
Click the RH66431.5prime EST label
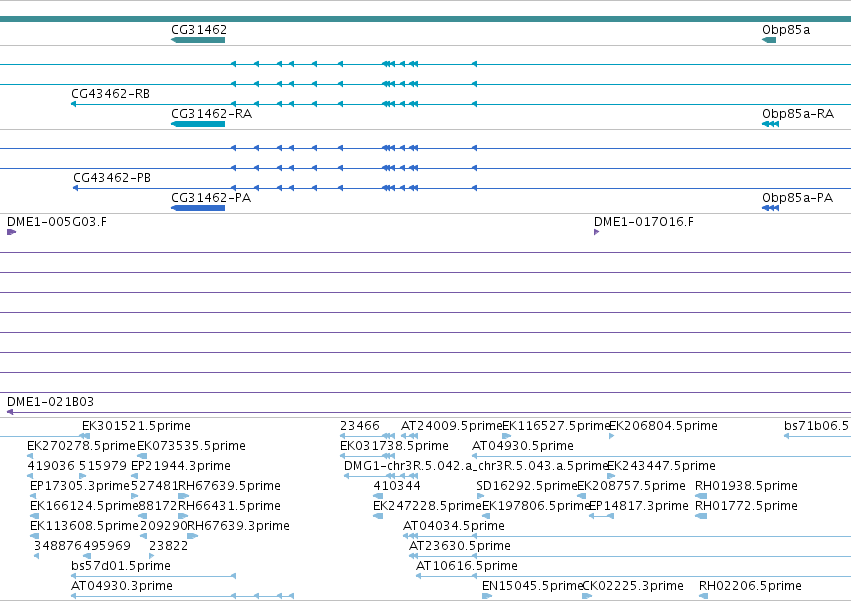pos(230,506)
